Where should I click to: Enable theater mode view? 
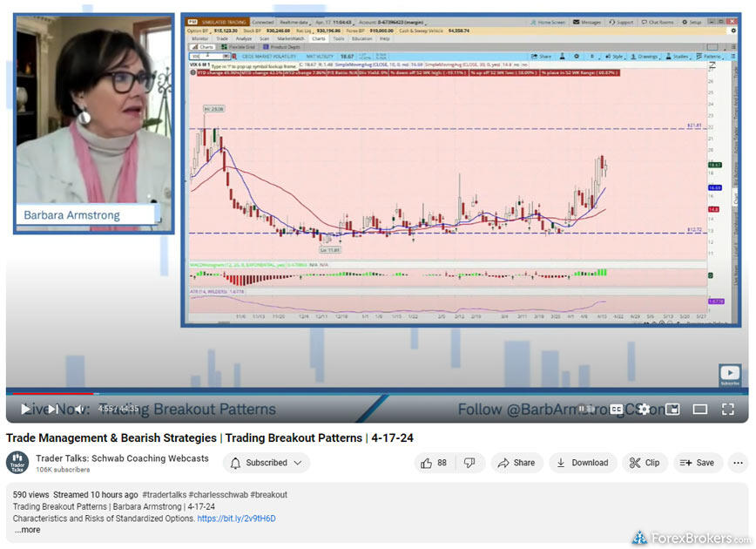pos(700,409)
